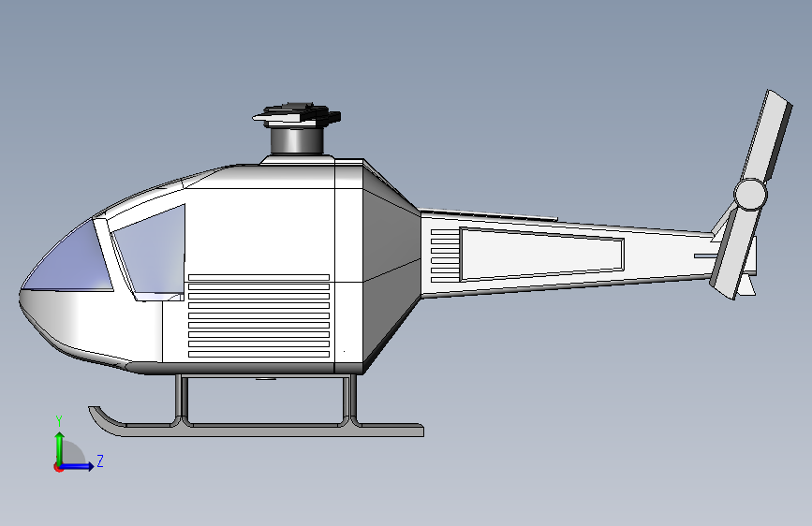Image resolution: width=812 pixels, height=526 pixels.
Task: Select the main rotor hub atop the helicopter
Action: coord(297,115)
